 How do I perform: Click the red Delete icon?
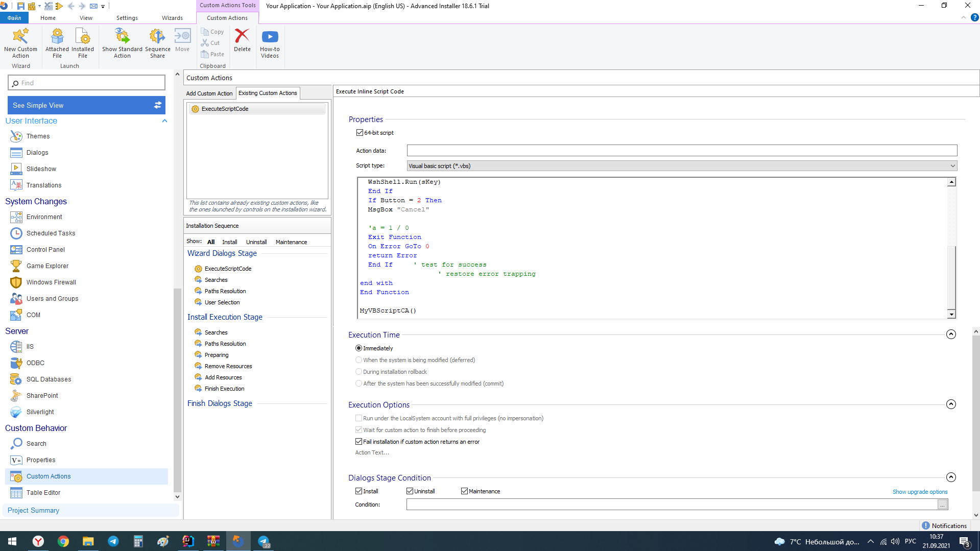242,36
